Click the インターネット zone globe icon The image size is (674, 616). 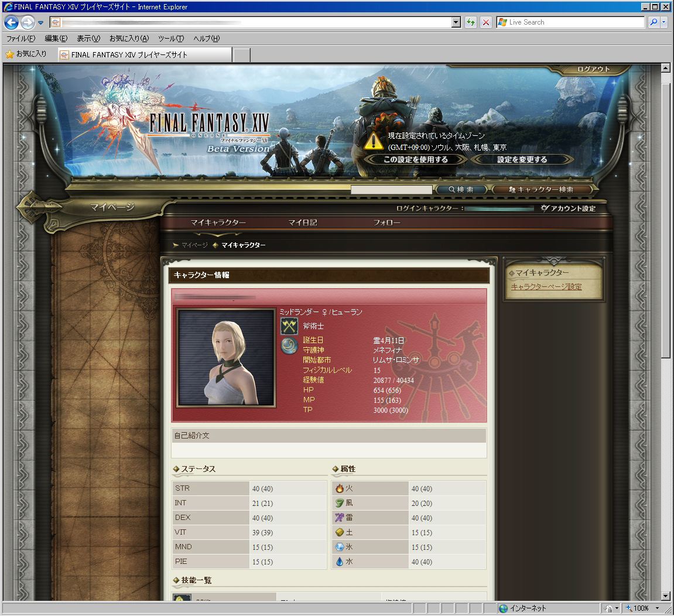(504, 608)
